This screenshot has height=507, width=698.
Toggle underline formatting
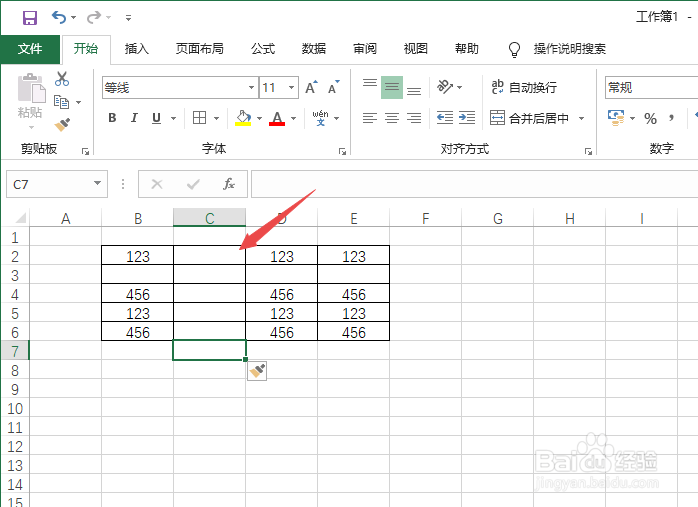coord(156,118)
